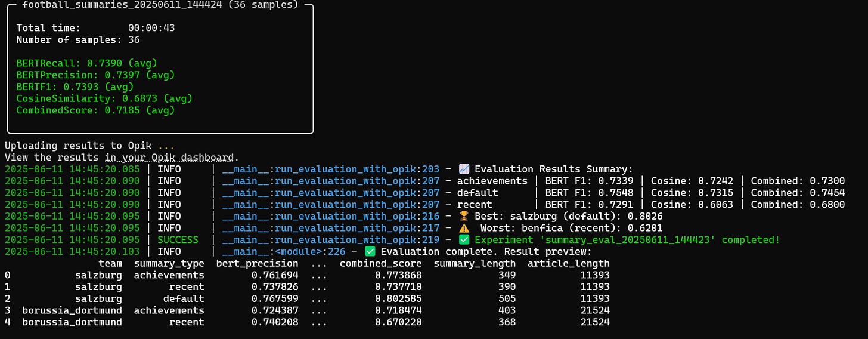Image resolution: width=868 pixels, height=339 pixels.
Task: Click the green check before Experiment completed
Action: pyautogui.click(x=463, y=239)
